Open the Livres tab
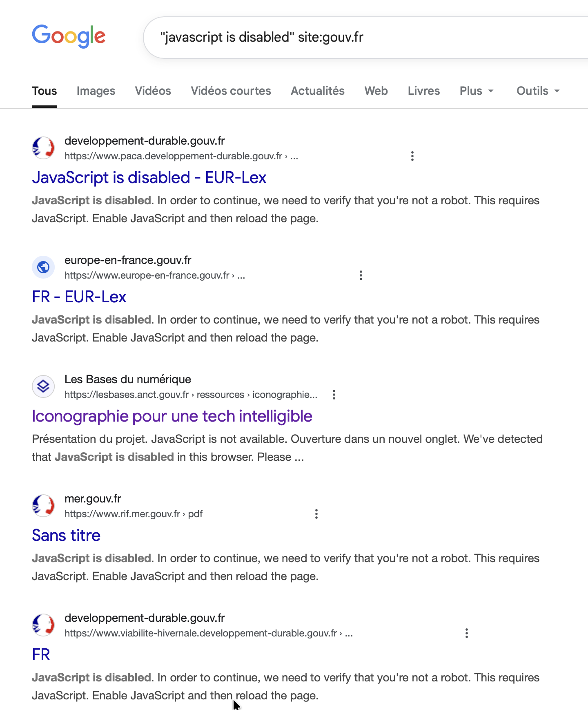 coord(424,91)
